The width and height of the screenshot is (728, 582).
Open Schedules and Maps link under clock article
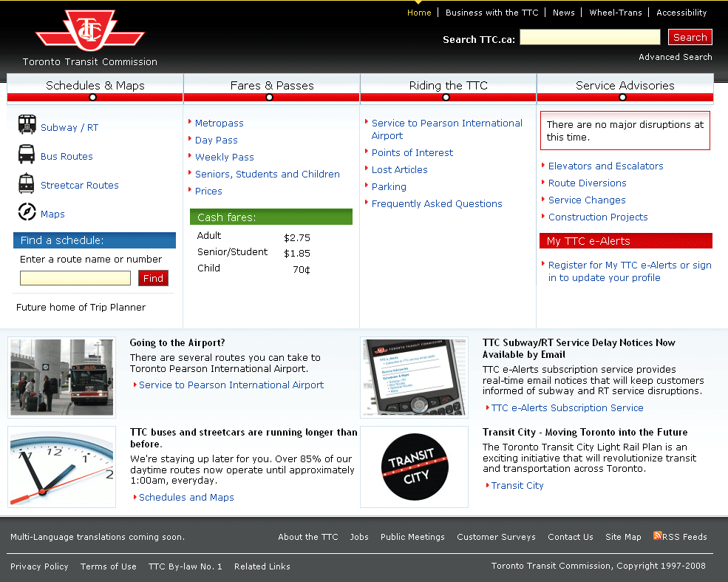click(x=186, y=497)
